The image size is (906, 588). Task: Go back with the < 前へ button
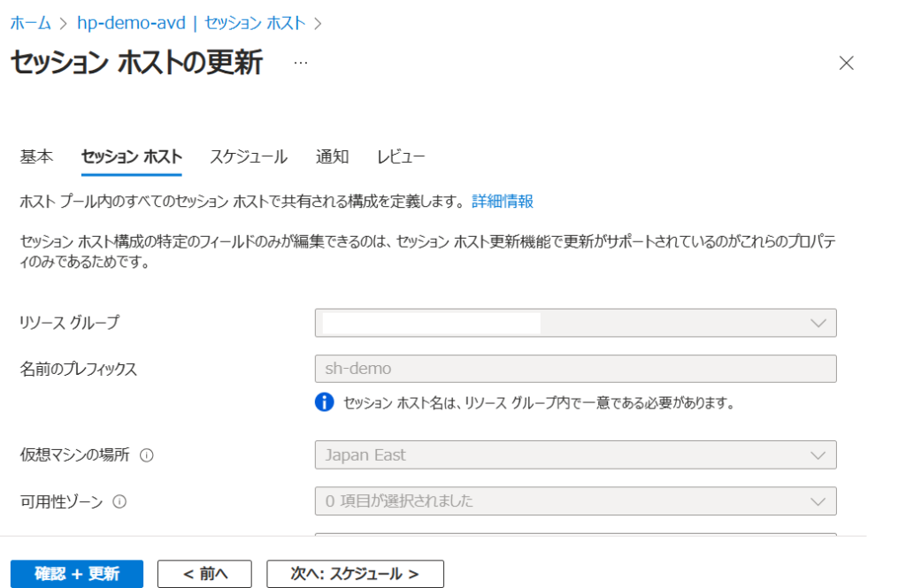pyautogui.click(x=204, y=574)
